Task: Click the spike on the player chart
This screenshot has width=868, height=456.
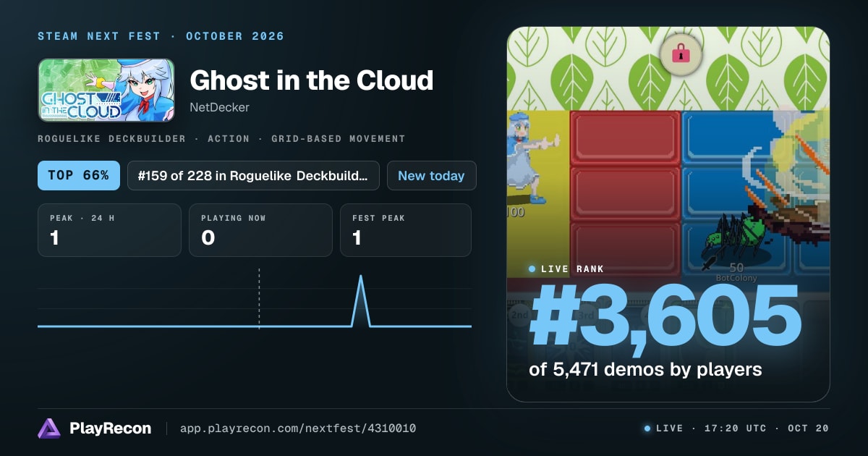Action: [x=361, y=300]
